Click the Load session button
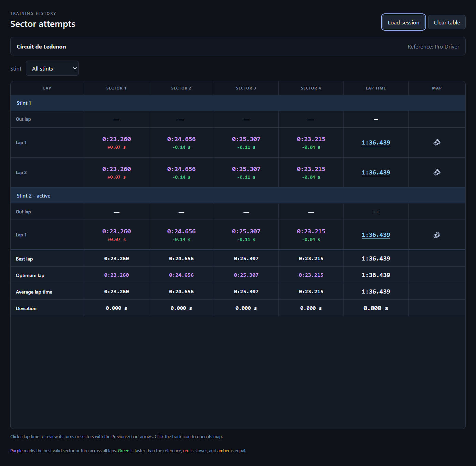 403,22
